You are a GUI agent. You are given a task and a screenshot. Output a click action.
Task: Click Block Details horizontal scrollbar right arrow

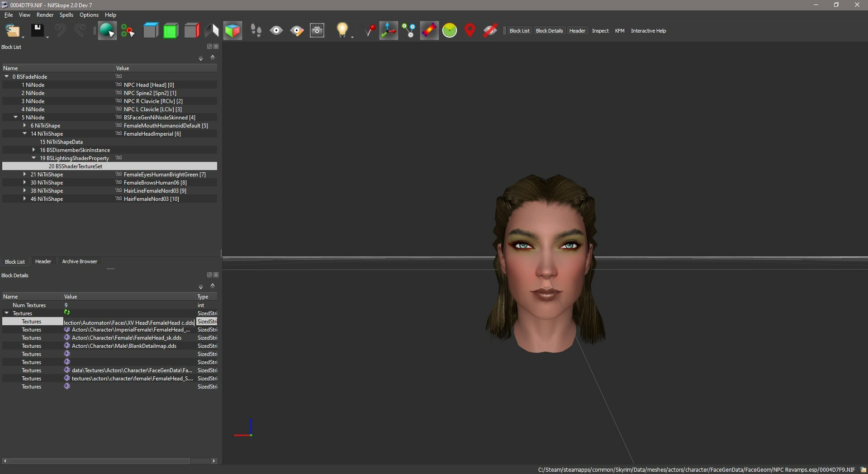click(x=214, y=461)
